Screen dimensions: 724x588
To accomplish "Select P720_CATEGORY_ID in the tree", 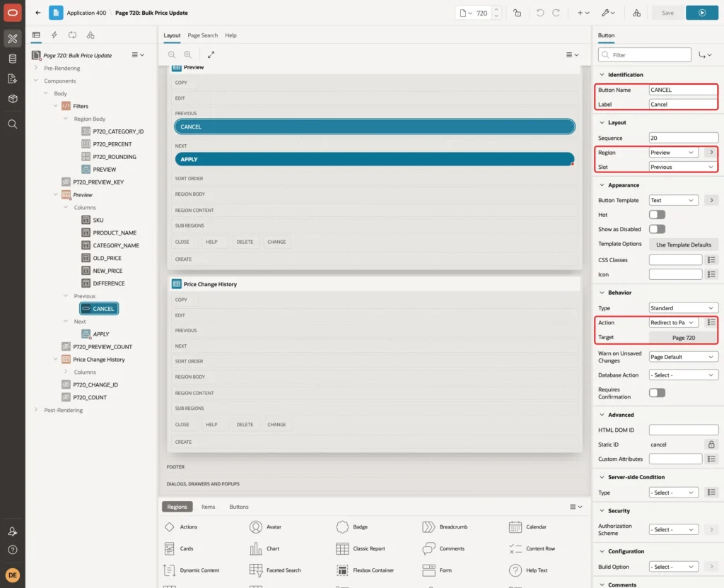I will [x=118, y=131].
